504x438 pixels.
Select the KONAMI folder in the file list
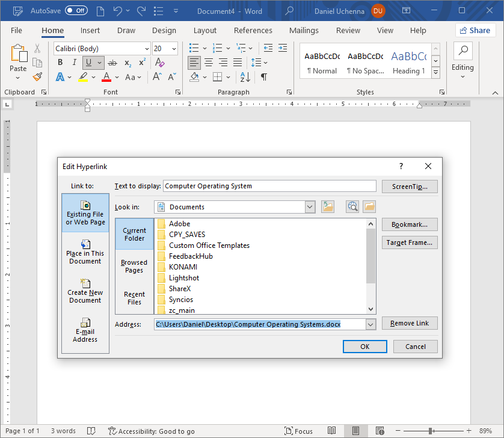(x=184, y=267)
